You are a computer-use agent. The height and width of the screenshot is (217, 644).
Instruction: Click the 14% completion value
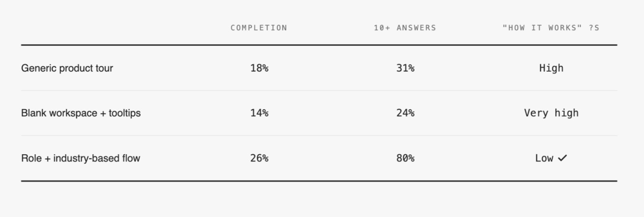(259, 113)
